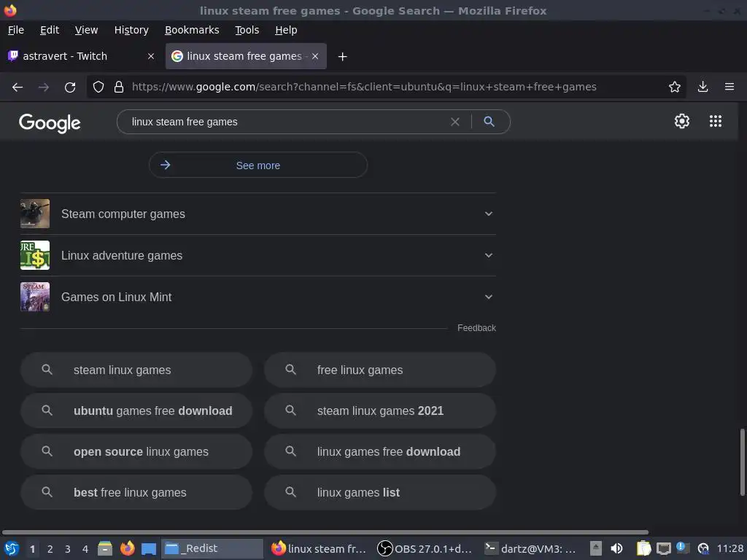Click the Google search input field
747x560 pixels.
click(286, 122)
